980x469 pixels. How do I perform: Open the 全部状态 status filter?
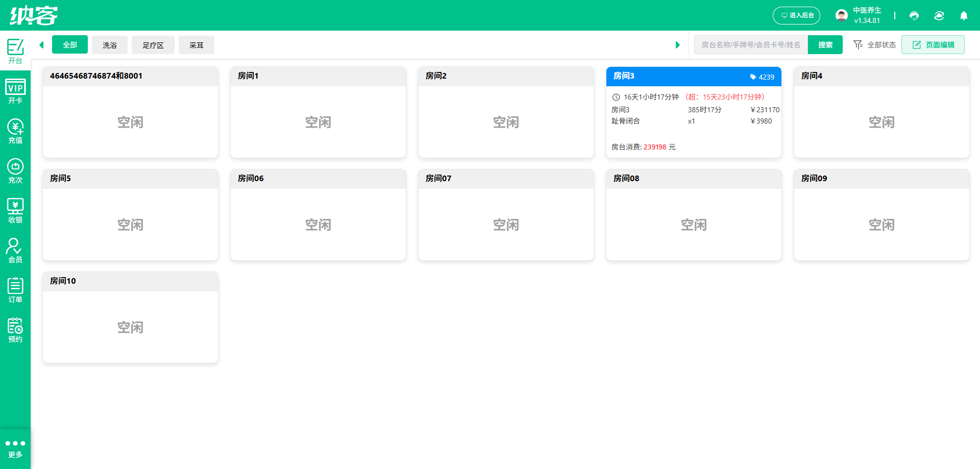coord(875,45)
